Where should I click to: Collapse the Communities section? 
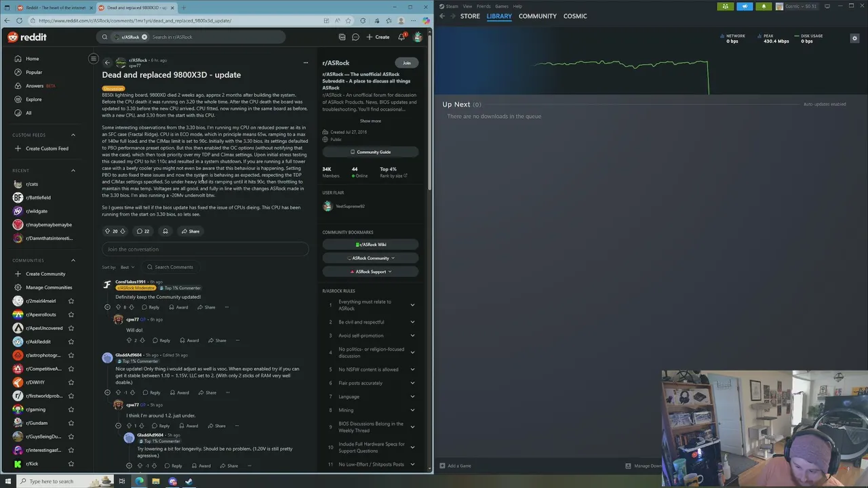[73, 260]
